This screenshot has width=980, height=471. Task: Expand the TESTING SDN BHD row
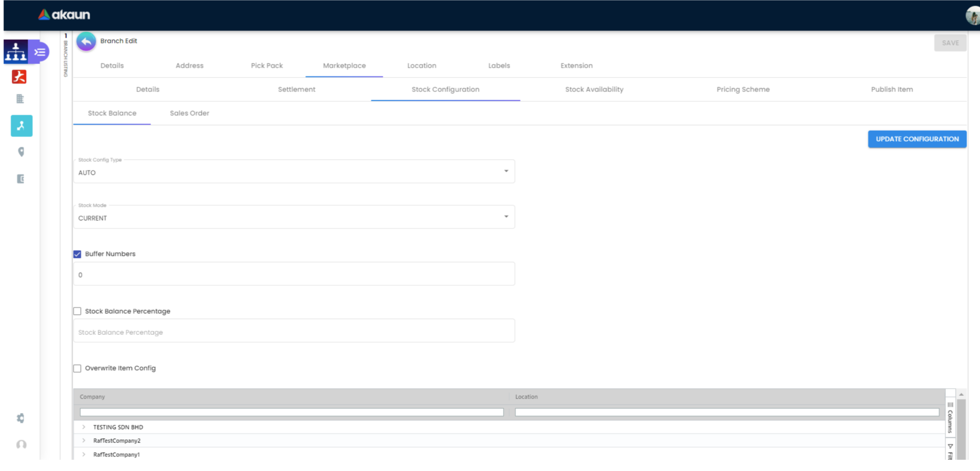84,427
